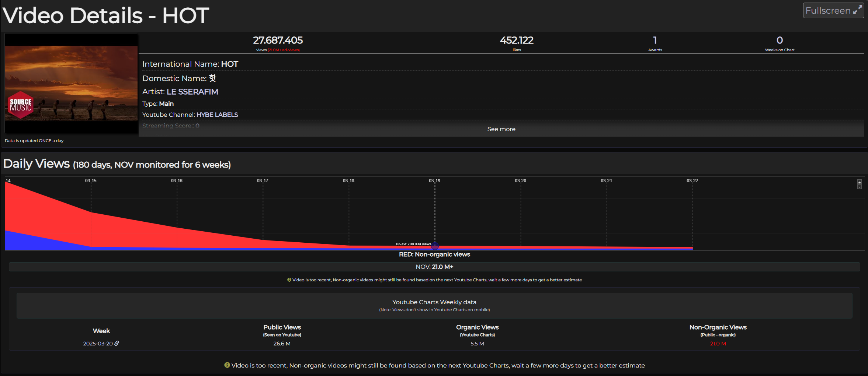Viewport: 868px width, 376px height.
Task: Click the 03-18 date label on chart
Action: point(348,181)
